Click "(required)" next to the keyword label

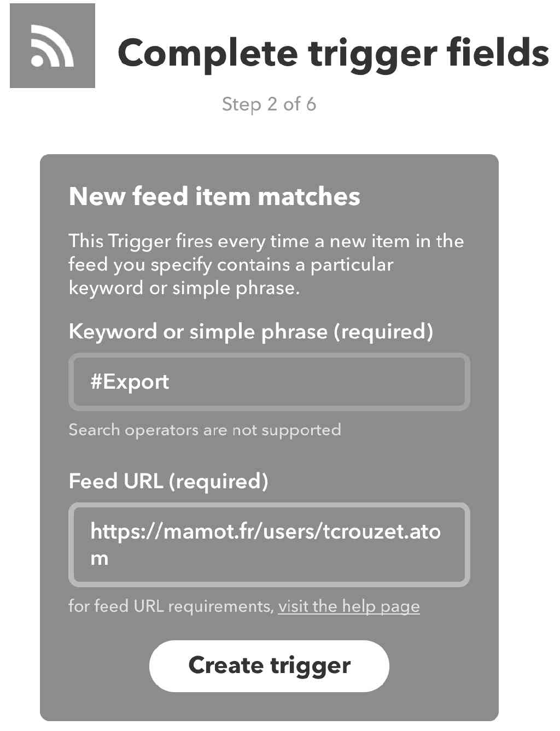(x=383, y=331)
